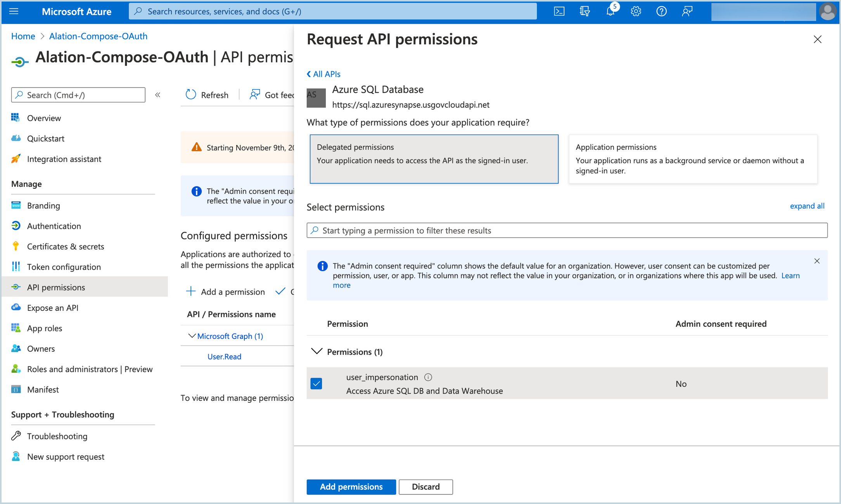Select Application permissions card
Screen dimensions: 841x504
coord(693,159)
